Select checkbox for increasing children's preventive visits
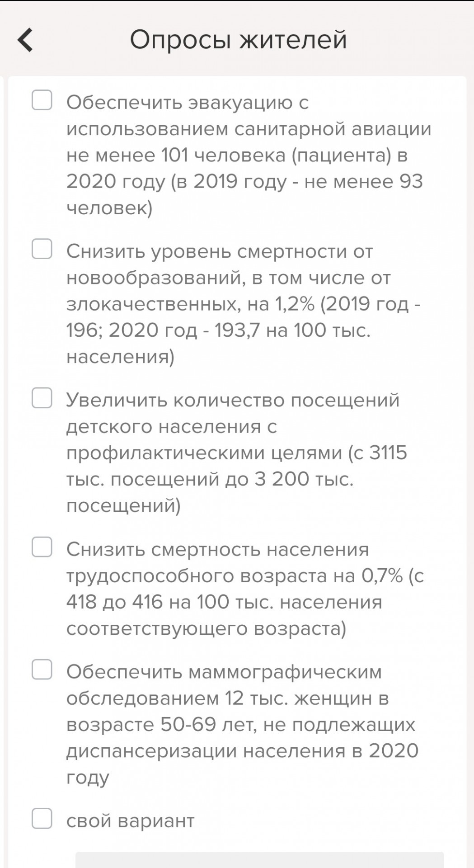Viewport: 474px width, 868px height. [42, 398]
